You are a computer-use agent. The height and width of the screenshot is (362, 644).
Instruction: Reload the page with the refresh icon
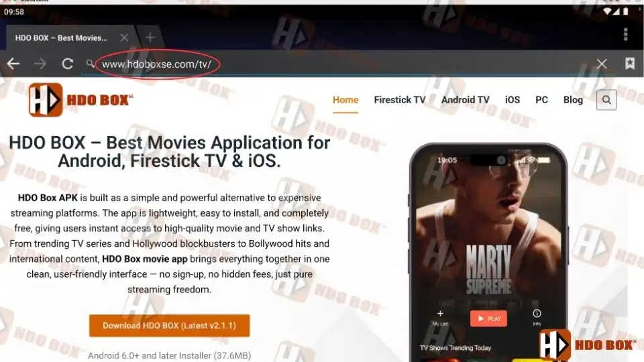pyautogui.click(x=67, y=64)
